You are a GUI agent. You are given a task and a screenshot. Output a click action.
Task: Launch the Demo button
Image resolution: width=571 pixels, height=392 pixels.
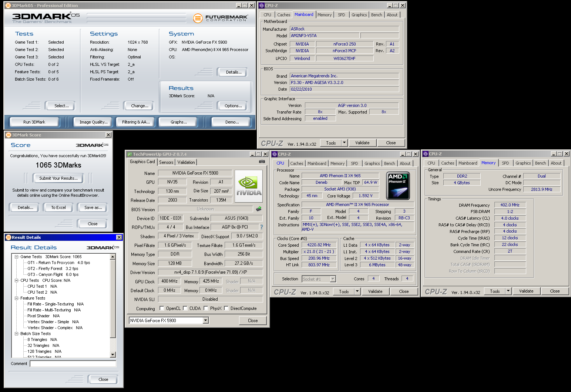point(232,122)
